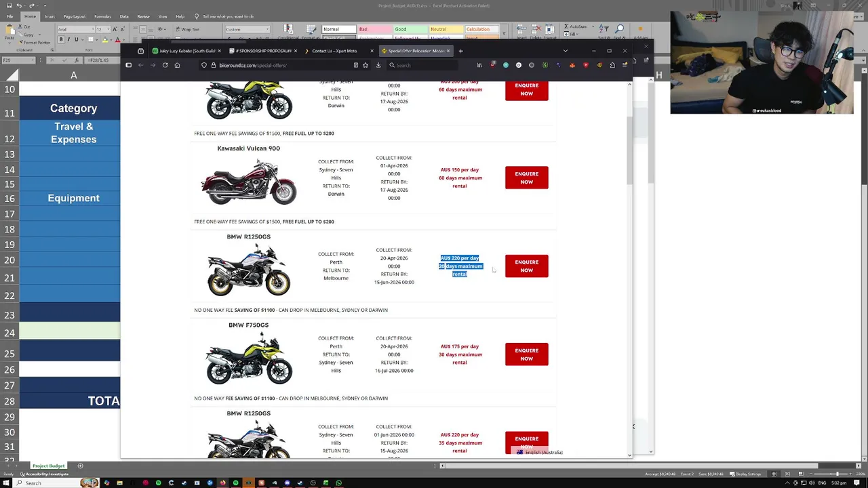
Task: Apply the Calculation cell style
Action: (481, 29)
